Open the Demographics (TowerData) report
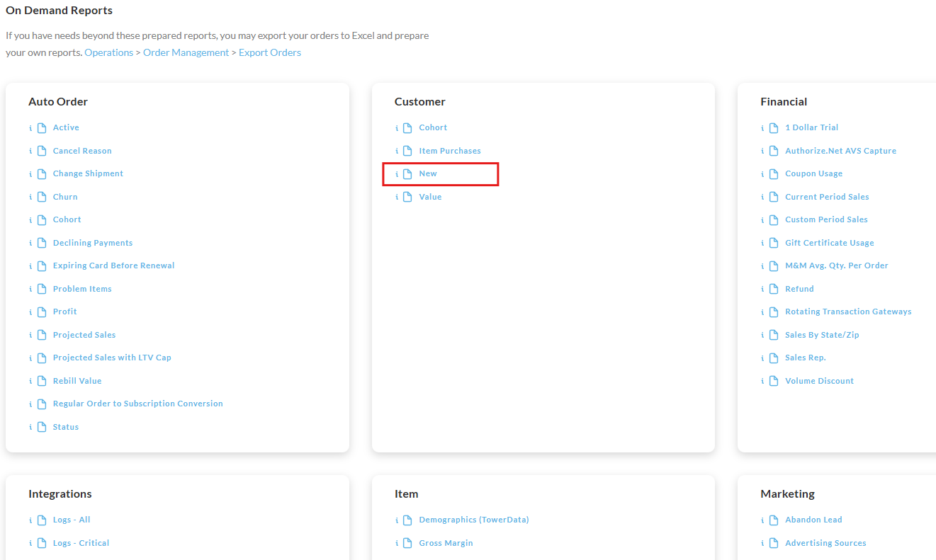This screenshot has height=560, width=936. 474,520
